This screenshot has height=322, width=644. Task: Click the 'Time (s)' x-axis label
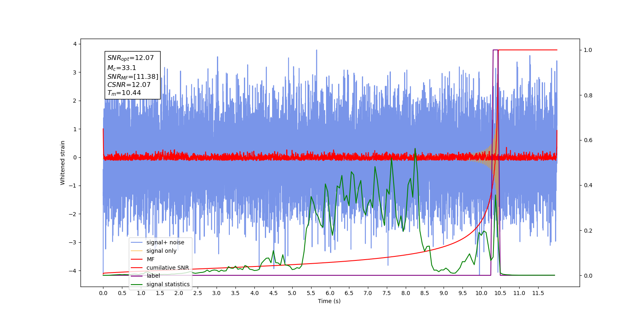[x=329, y=301]
